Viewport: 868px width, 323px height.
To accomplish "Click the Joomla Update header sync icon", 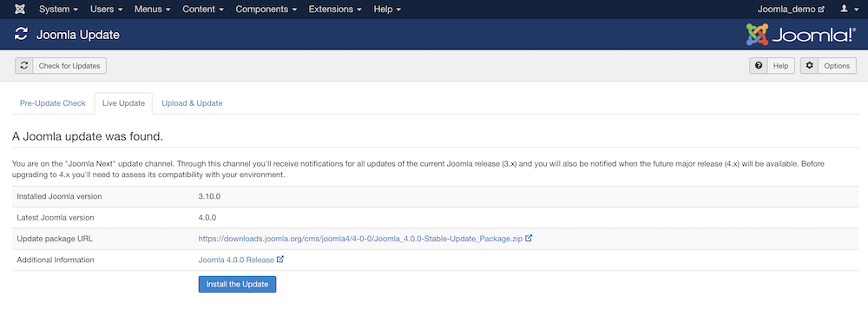I will pos(21,35).
